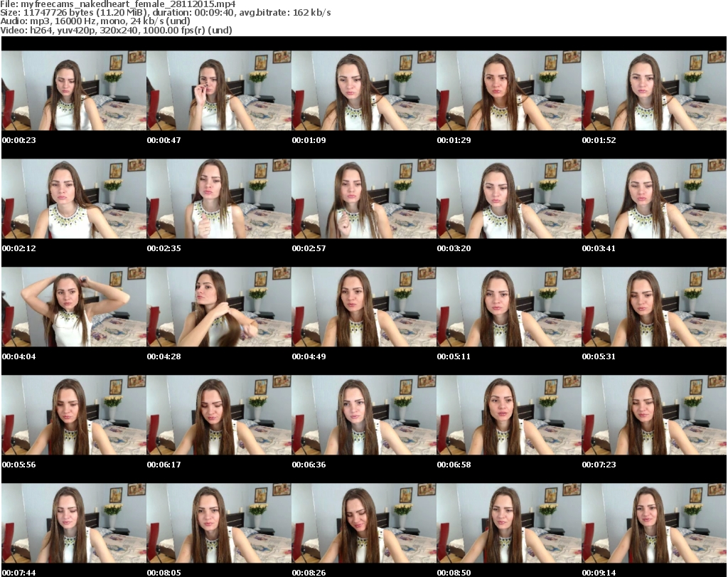Viewport: 728px width, 577px height.
Task: Click the 00:07:44 timestamp label
Action: (19, 573)
